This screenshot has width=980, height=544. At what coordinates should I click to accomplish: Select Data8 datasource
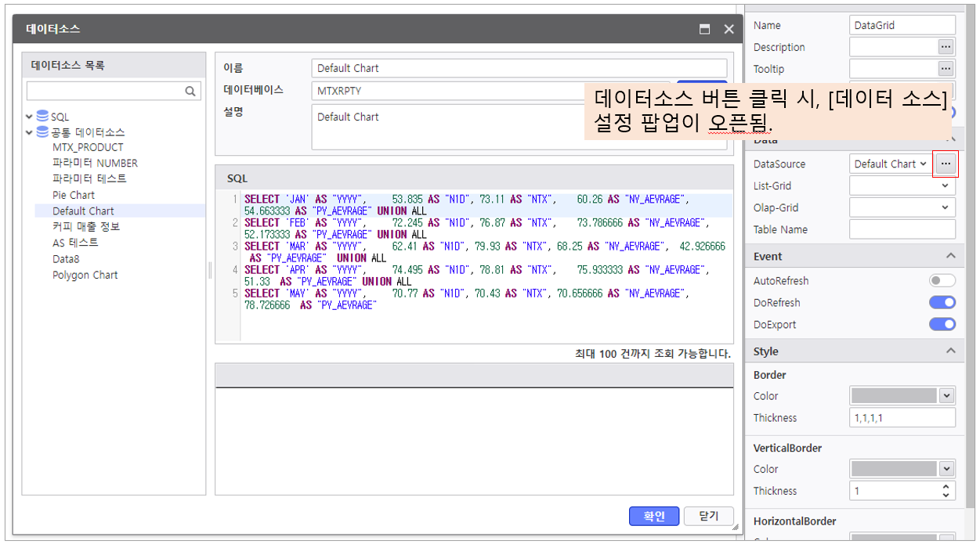point(66,258)
